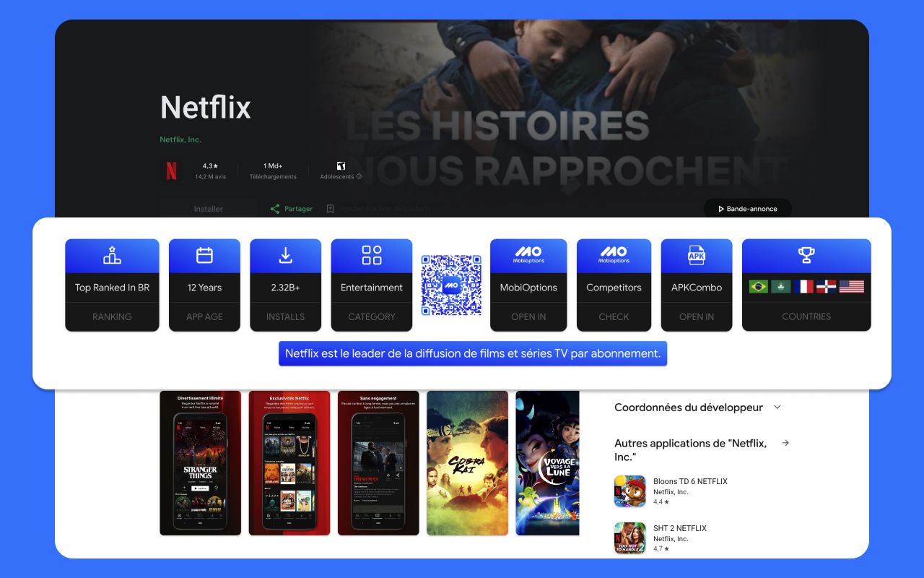
Task: Click the SHT 2 NETFLIX title
Action: (680, 528)
